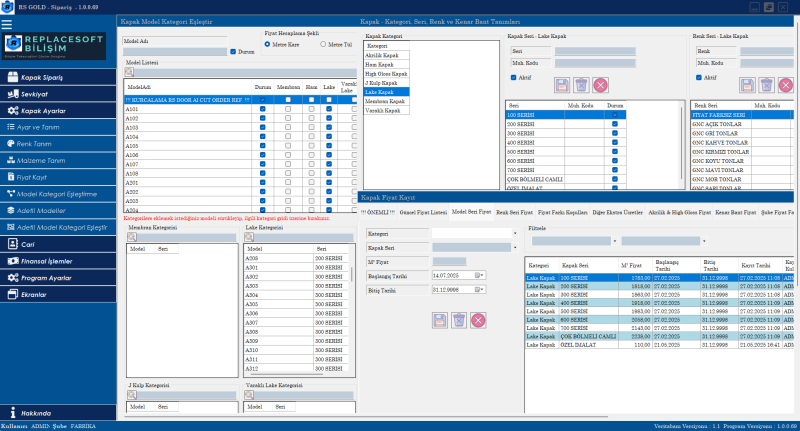Click the money icon beside Finansal İşlemler
Screen dimensions: 800x431
13,261
